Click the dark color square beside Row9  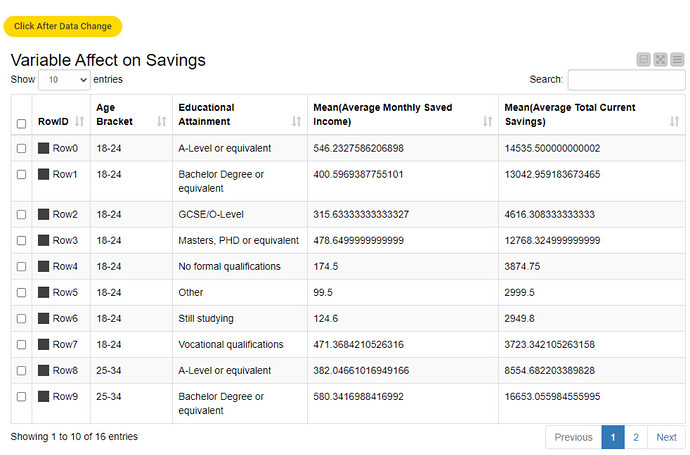pyautogui.click(x=44, y=396)
